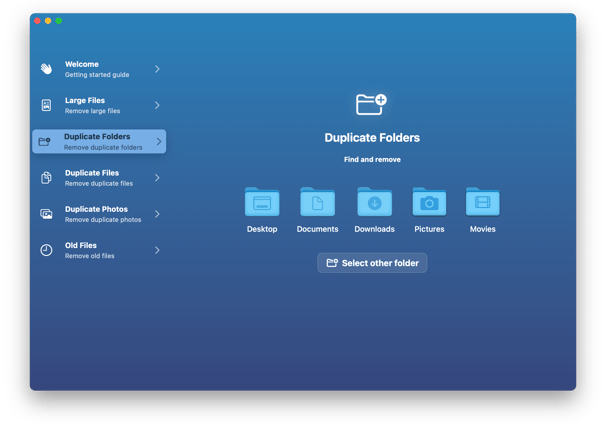
Task: Open the Welcome section
Action: pyautogui.click(x=99, y=69)
